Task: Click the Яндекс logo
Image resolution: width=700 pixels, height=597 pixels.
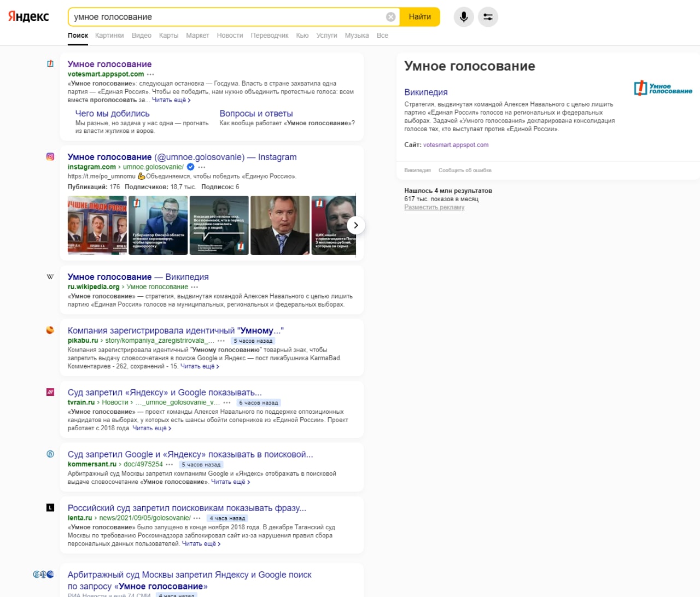Action: coord(28,16)
